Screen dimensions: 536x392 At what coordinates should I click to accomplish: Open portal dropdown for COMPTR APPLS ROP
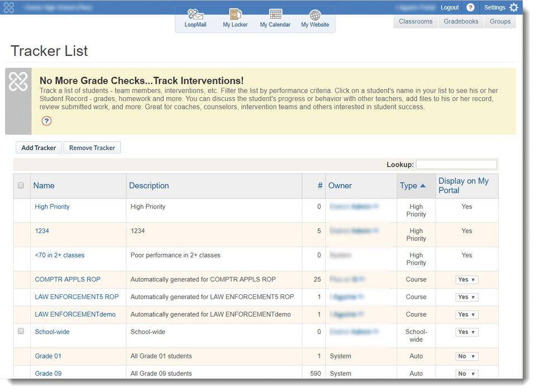tap(467, 280)
